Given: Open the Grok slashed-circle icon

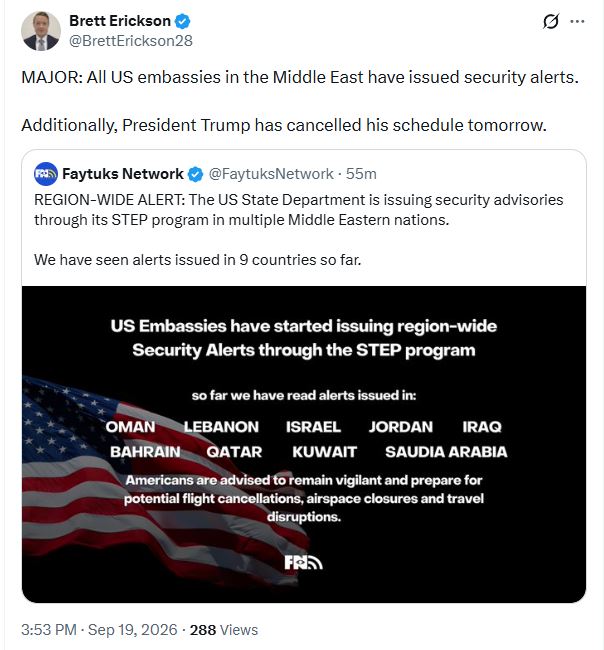Looking at the screenshot, I should [x=551, y=21].
